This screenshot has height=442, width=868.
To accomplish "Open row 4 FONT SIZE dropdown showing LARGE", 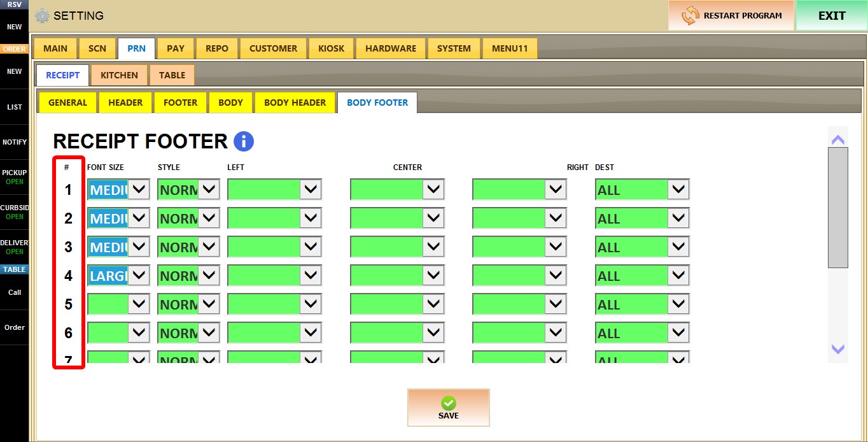I will tap(139, 275).
